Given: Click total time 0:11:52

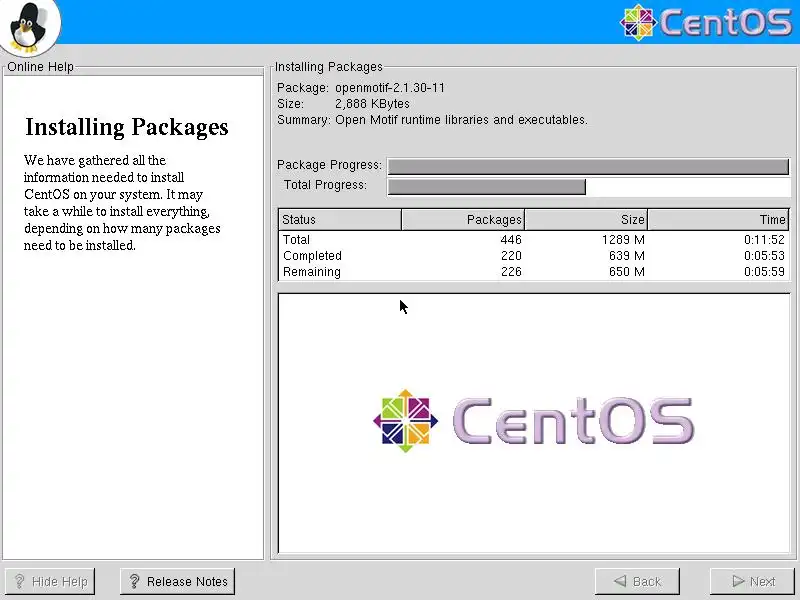Looking at the screenshot, I should (764, 239).
